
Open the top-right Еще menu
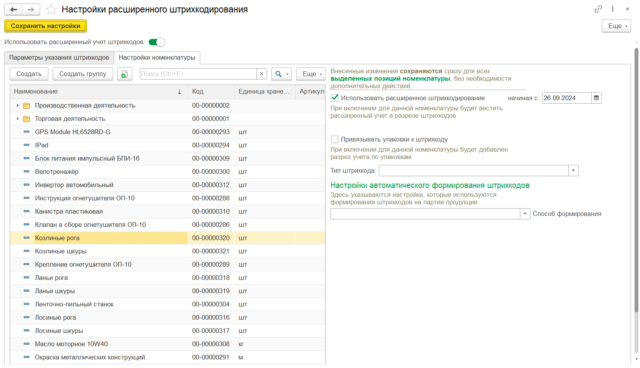click(x=616, y=26)
